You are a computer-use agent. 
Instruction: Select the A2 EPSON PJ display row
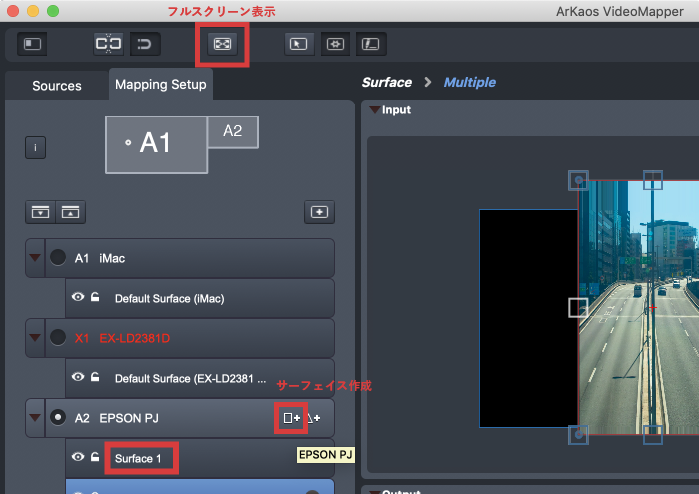(180, 418)
